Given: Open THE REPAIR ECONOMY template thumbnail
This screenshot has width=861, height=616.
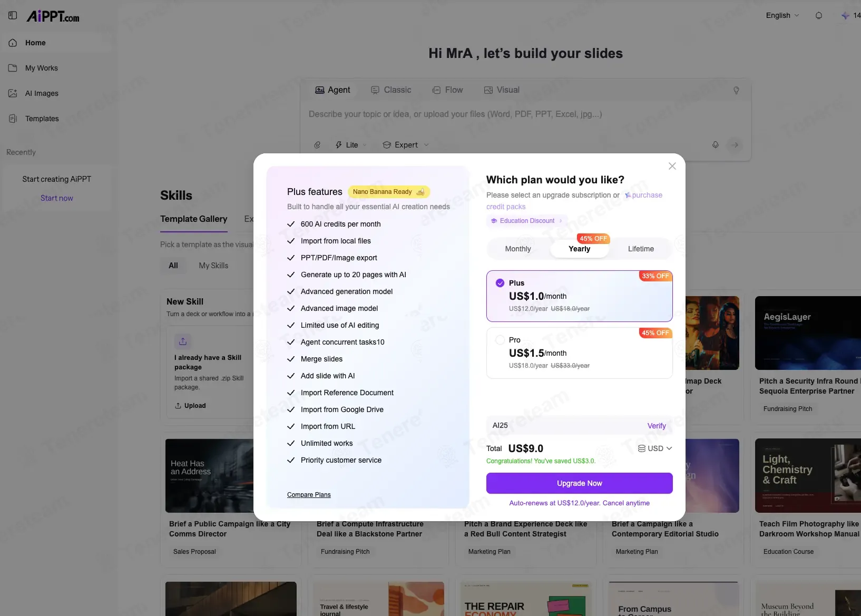Looking at the screenshot, I should (x=526, y=599).
